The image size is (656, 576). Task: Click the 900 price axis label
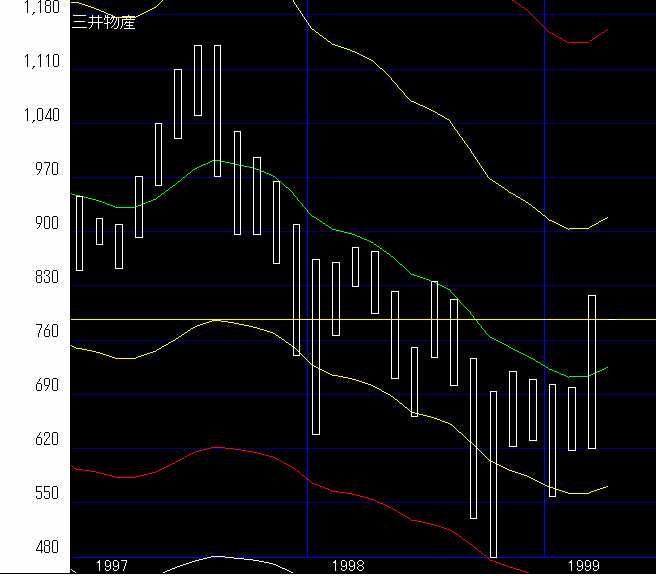[x=46, y=224]
